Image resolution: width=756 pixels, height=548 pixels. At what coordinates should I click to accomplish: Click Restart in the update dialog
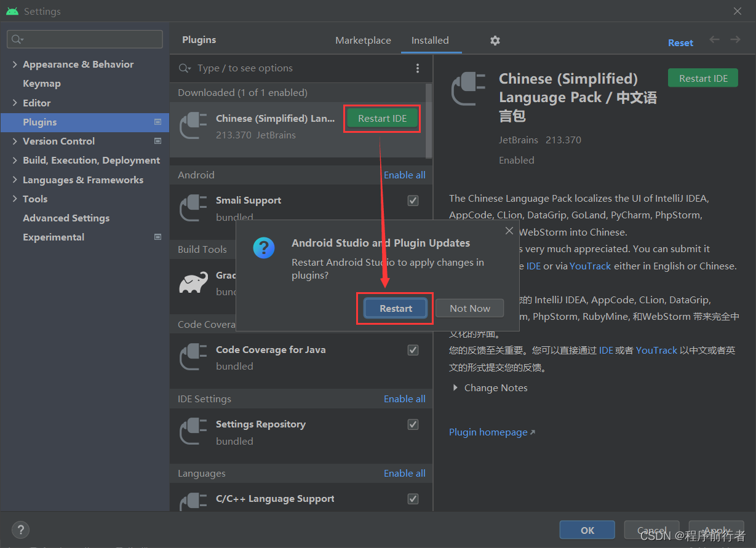pos(396,308)
